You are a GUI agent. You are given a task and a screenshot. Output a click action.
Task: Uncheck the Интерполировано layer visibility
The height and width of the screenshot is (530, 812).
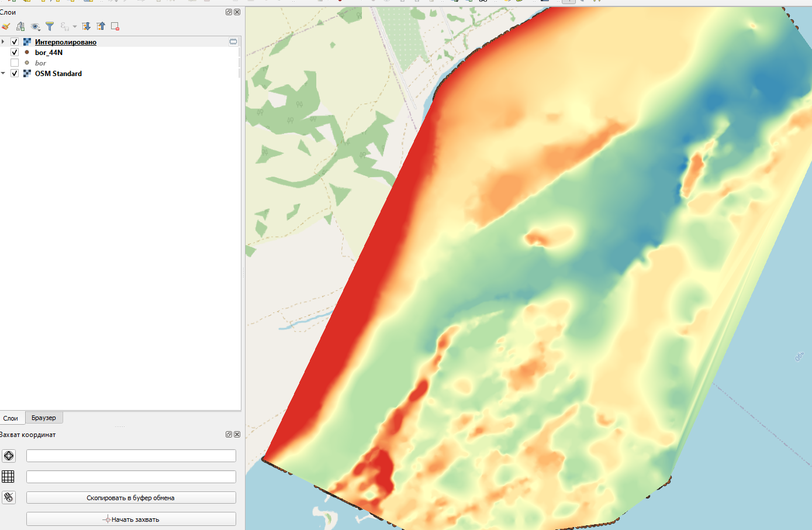pyautogui.click(x=15, y=42)
